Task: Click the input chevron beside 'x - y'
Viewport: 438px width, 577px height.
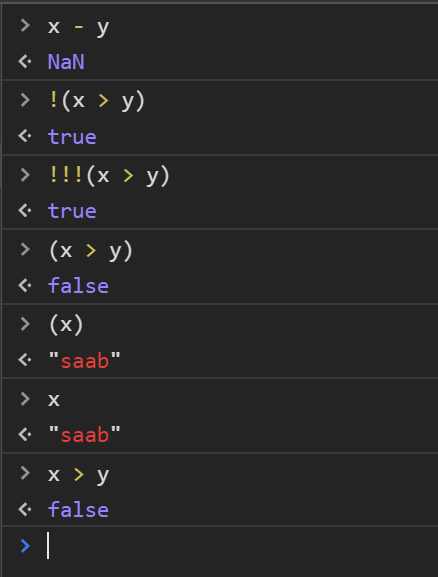Action: pos(25,25)
